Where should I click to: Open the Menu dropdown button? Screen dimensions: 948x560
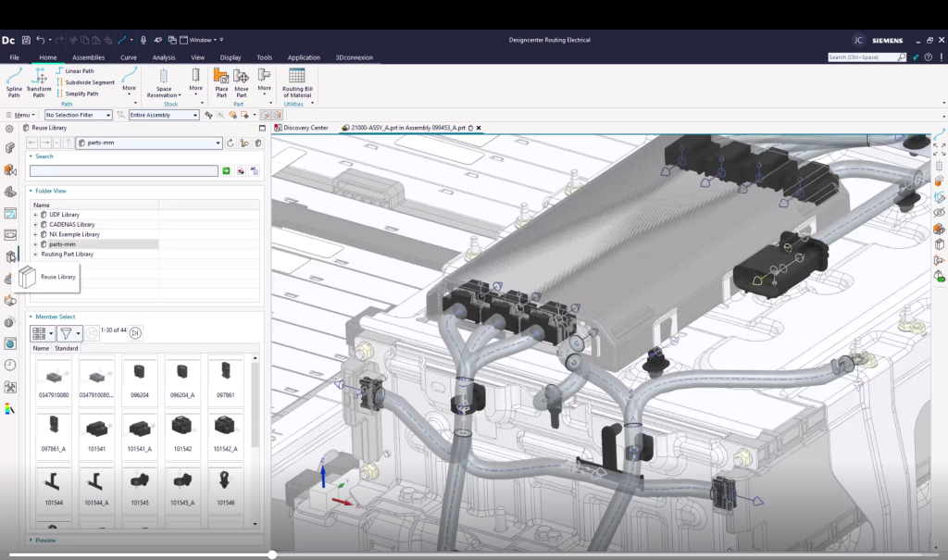tap(20, 115)
